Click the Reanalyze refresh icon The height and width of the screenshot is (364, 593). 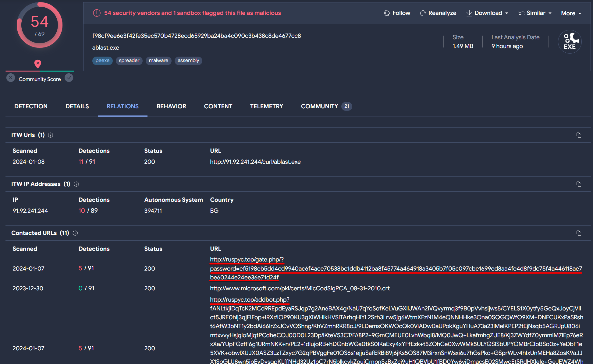coord(423,13)
